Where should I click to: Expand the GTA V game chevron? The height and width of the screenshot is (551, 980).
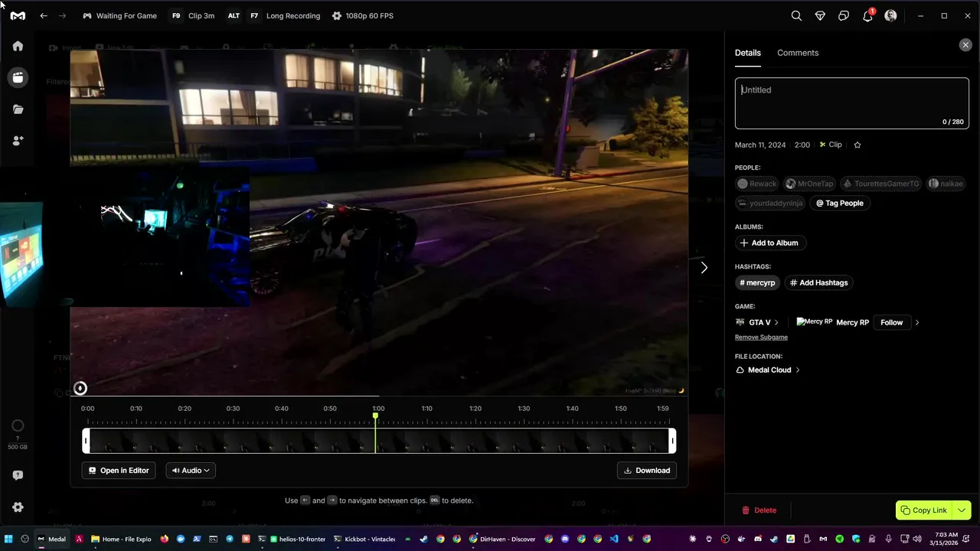coord(776,322)
